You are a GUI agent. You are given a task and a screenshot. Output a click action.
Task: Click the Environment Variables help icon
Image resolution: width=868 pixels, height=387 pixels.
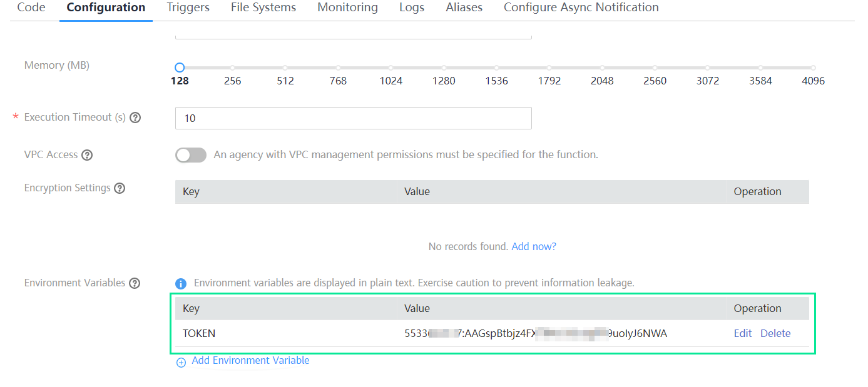tap(135, 283)
